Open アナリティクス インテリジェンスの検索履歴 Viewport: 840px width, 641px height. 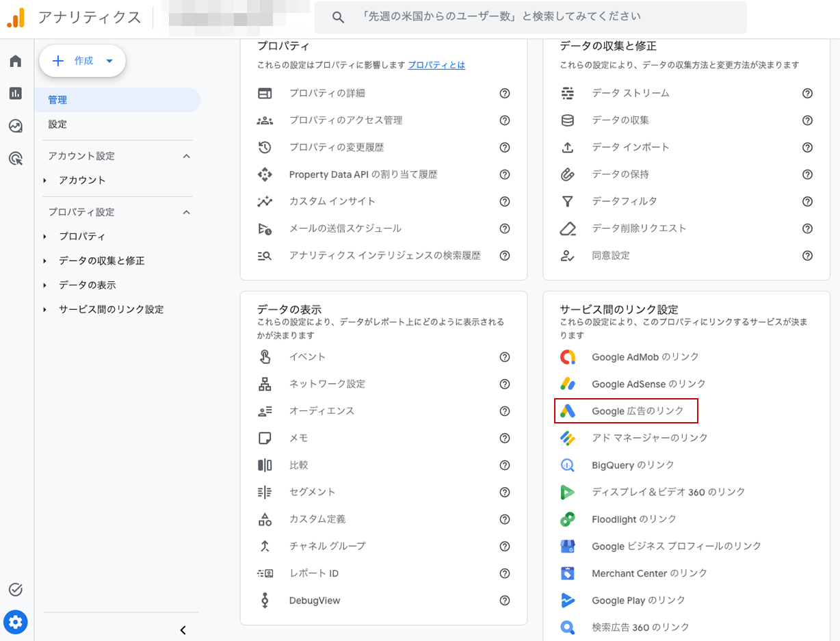pyautogui.click(x=384, y=255)
